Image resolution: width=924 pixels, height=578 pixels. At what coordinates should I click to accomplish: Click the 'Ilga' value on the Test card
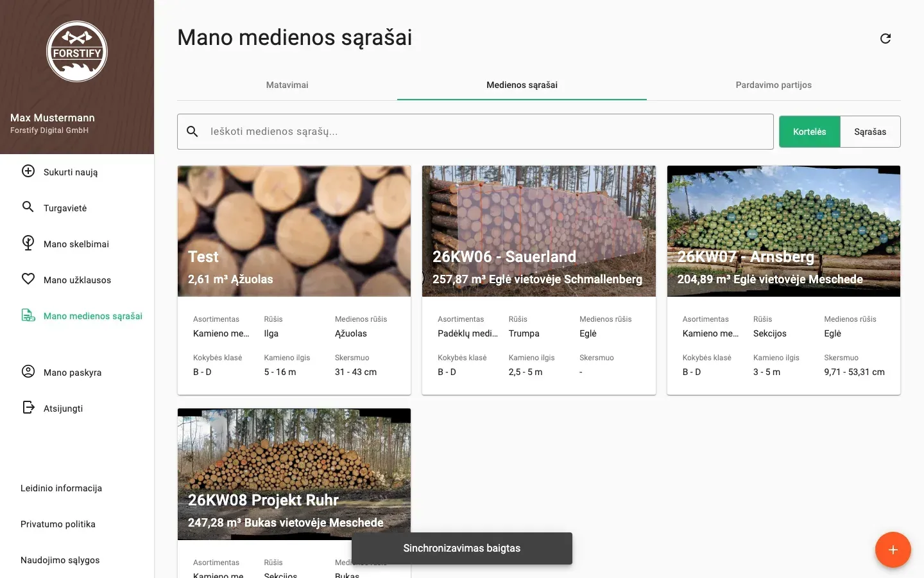pyautogui.click(x=271, y=333)
